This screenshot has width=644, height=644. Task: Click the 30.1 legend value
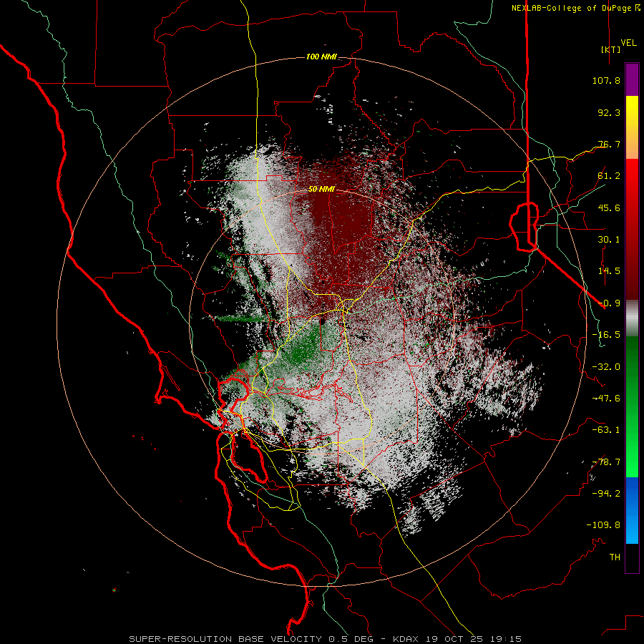click(609, 240)
